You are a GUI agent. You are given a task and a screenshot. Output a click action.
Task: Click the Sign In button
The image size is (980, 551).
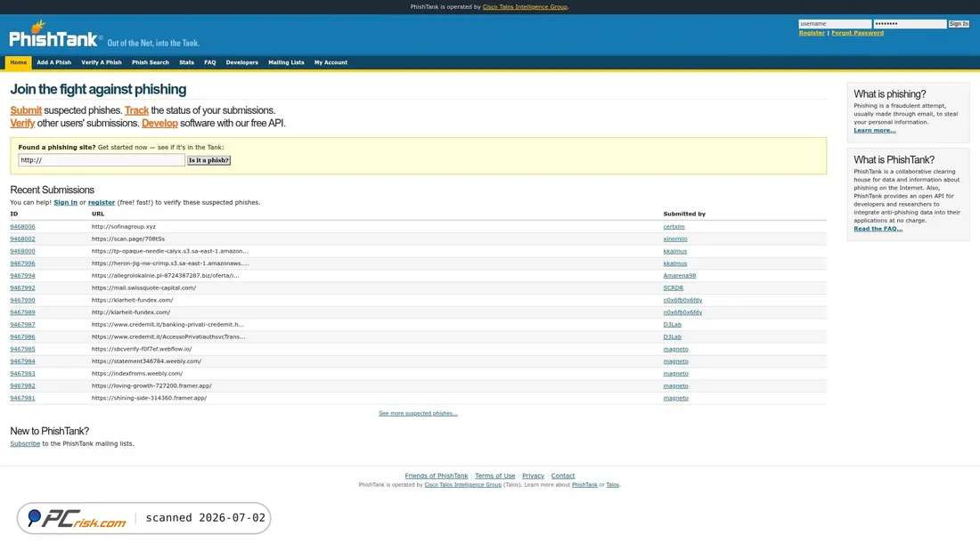click(x=959, y=24)
